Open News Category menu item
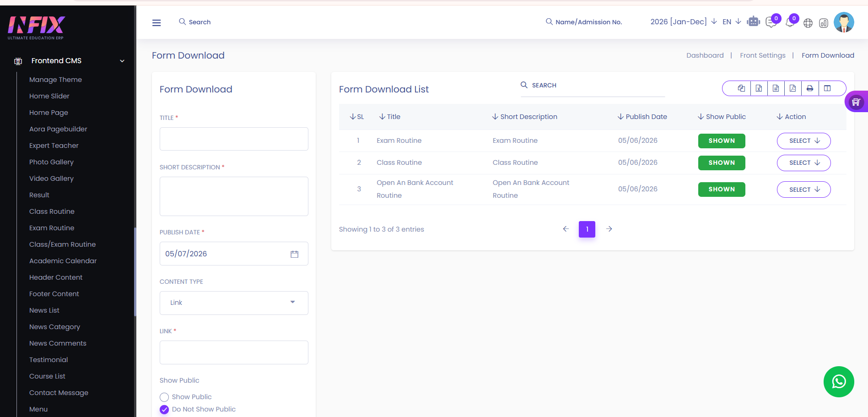The width and height of the screenshot is (868, 417). coord(54,327)
